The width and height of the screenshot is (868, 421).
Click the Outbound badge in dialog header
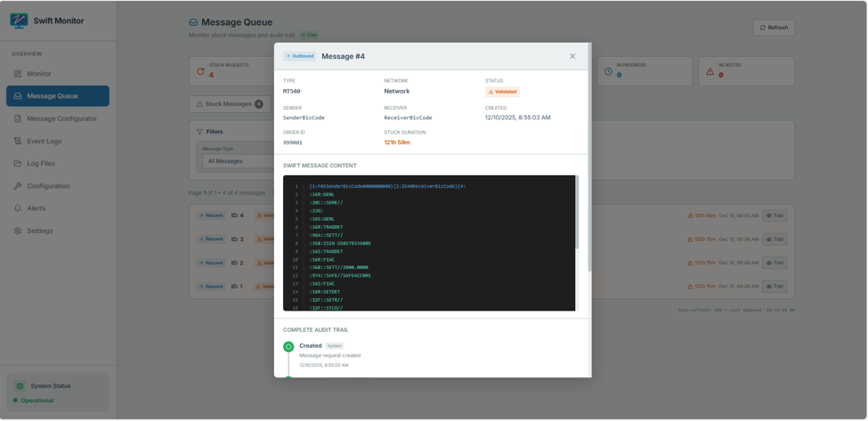point(299,56)
